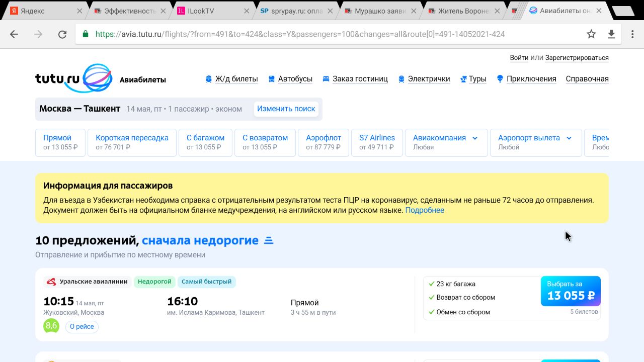
Task: Expand the Авиакомпания dropdown
Action: tap(446, 142)
